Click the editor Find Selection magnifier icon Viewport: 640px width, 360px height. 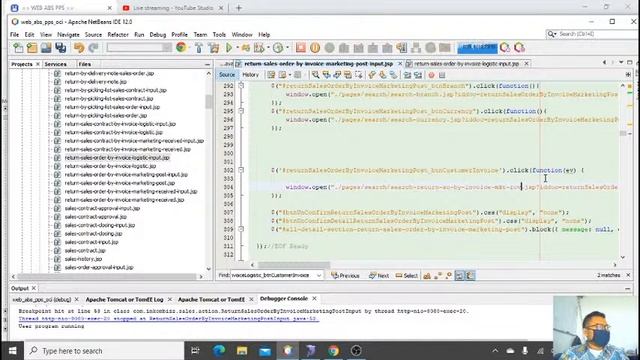coord(316,75)
